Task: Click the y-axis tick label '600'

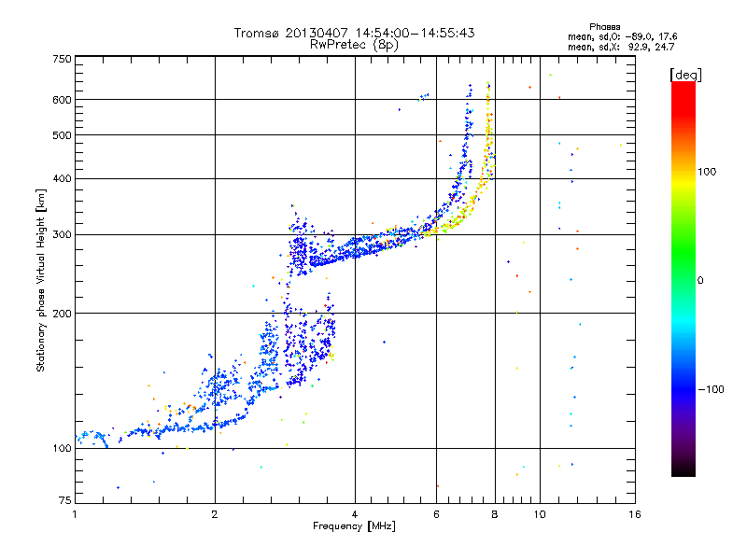Action: tap(62, 100)
